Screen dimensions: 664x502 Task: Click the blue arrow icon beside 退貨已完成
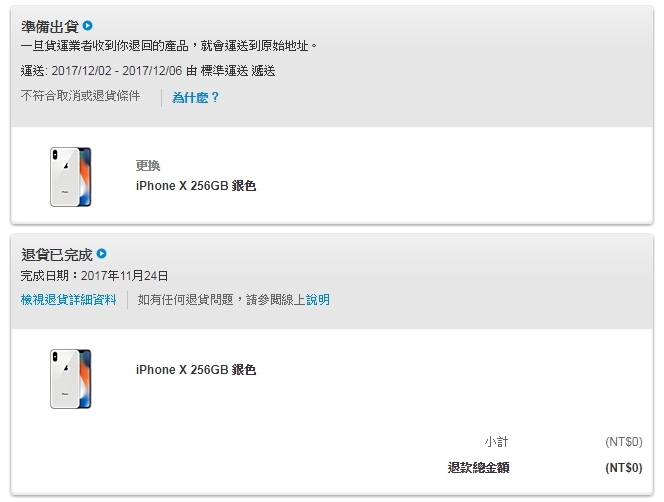[102, 255]
